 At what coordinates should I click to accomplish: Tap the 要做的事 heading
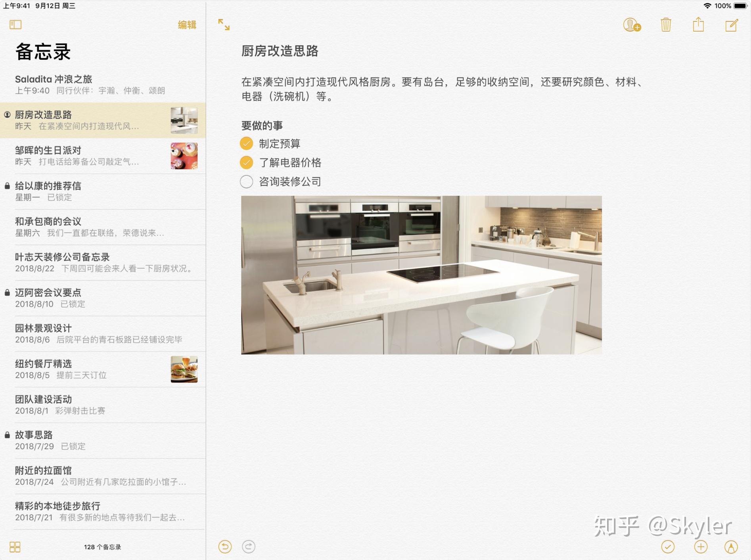pyautogui.click(x=262, y=126)
